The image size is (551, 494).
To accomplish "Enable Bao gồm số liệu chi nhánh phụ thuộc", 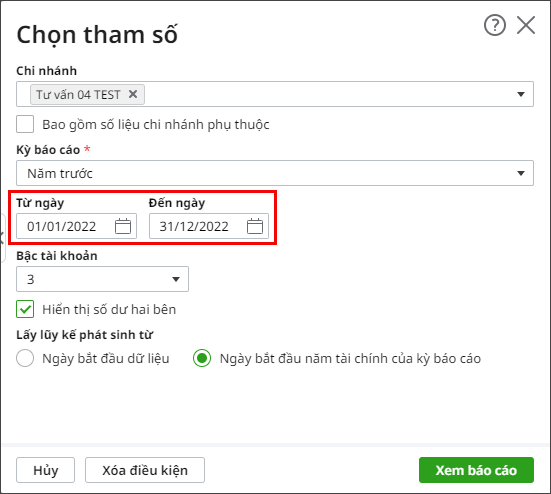I will (x=25, y=124).
